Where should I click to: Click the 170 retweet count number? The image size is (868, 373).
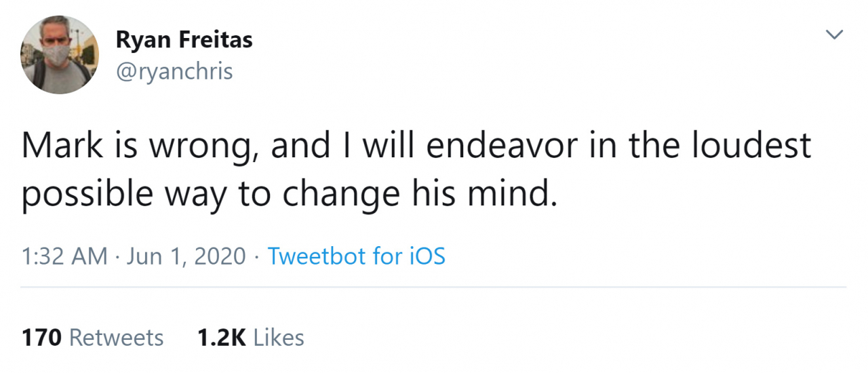click(42, 337)
